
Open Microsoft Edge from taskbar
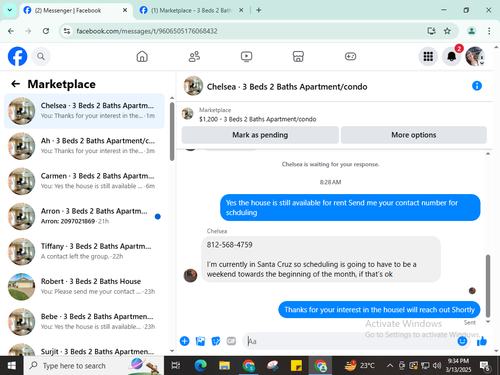200,366
